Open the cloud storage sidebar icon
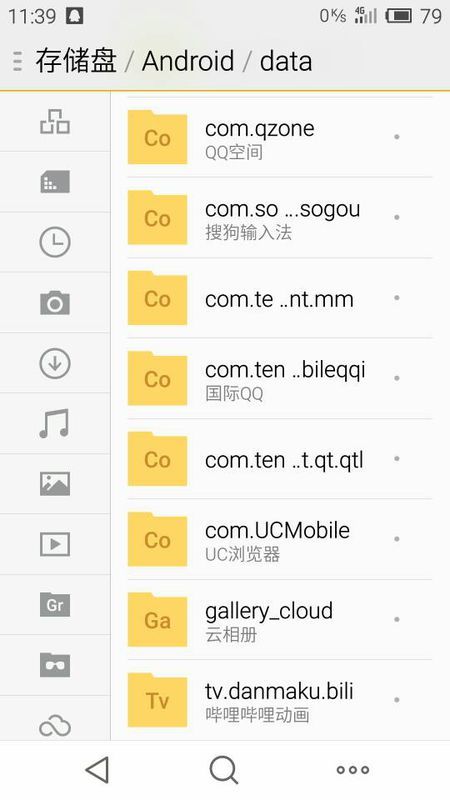Viewport: 450px width, 800px height. coord(55,727)
